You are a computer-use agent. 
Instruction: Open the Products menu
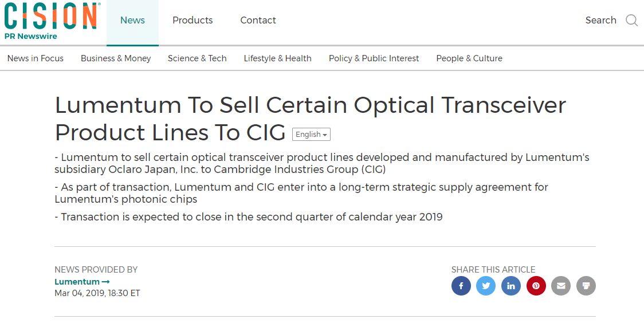(x=193, y=21)
